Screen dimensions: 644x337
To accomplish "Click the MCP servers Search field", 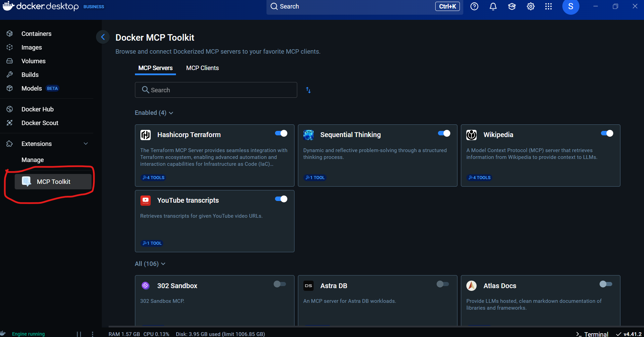I will click(216, 90).
